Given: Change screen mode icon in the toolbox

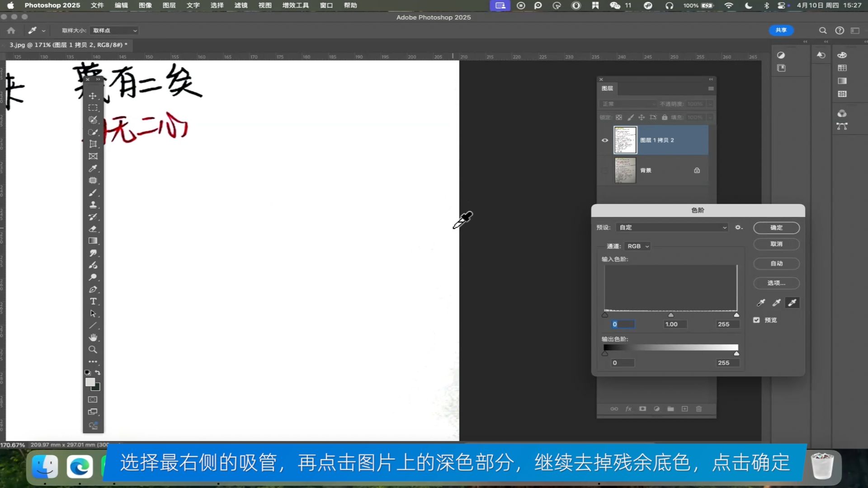Looking at the screenshot, I should 93,412.
